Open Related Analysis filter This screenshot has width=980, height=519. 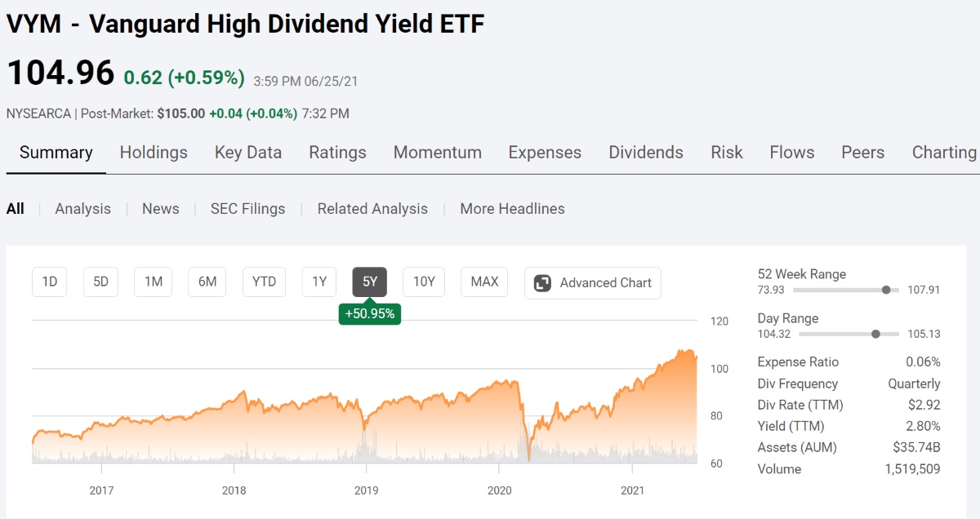click(x=372, y=209)
